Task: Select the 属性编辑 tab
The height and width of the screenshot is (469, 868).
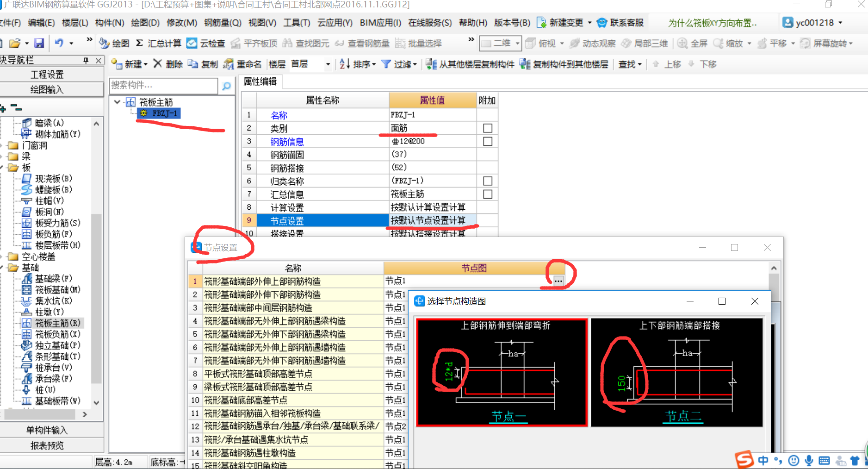Action: coord(260,81)
